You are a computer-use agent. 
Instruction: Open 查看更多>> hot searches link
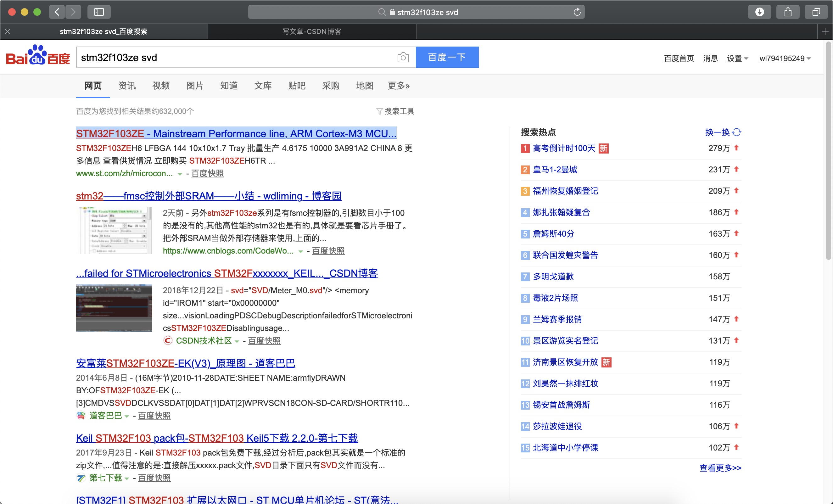tap(720, 468)
